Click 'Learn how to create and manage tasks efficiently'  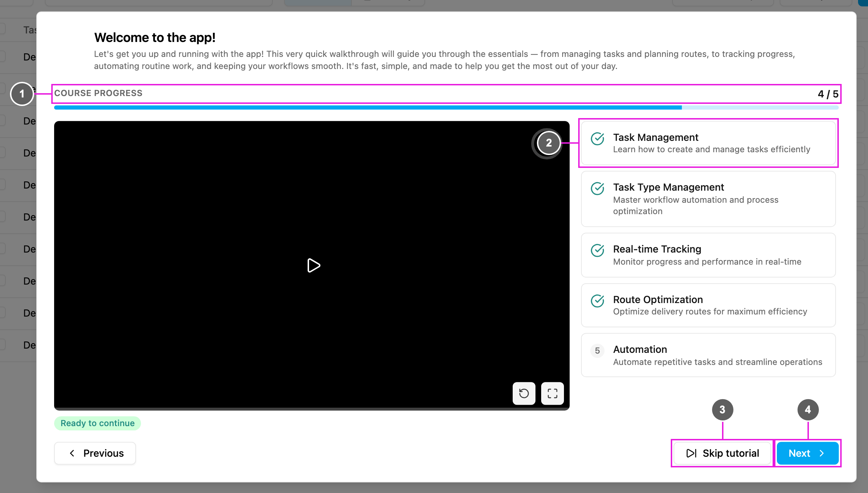(x=711, y=149)
